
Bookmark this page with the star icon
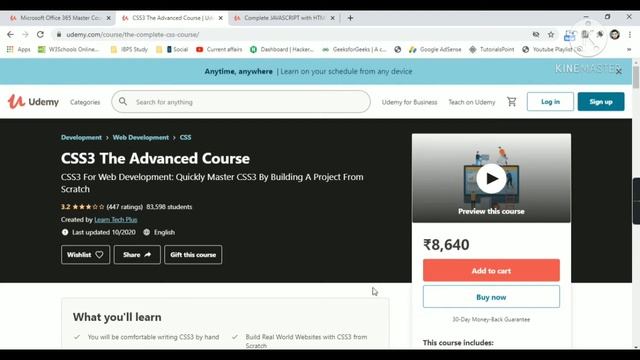(551, 35)
